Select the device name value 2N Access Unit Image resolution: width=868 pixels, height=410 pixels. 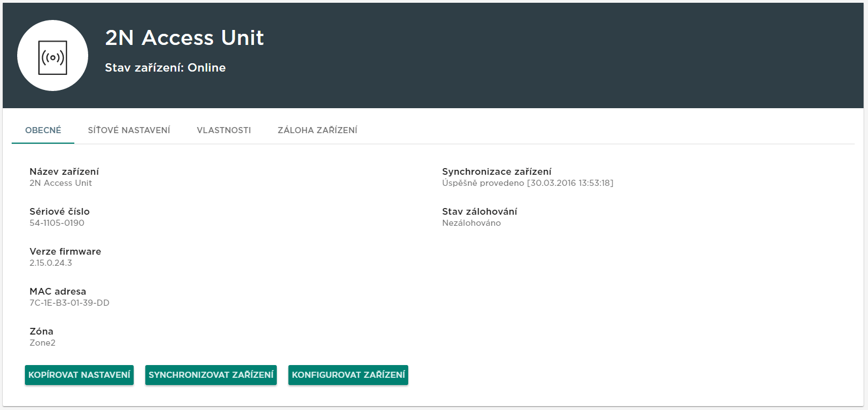(x=61, y=183)
